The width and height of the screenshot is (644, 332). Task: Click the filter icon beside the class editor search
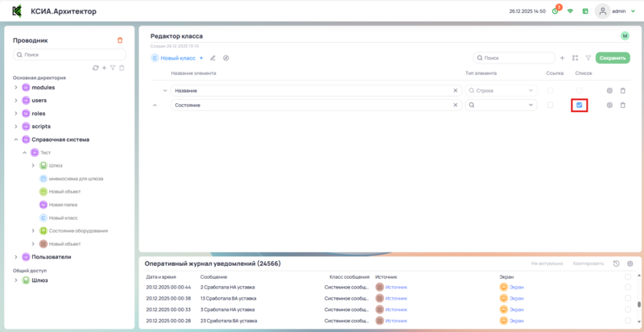pyautogui.click(x=588, y=58)
